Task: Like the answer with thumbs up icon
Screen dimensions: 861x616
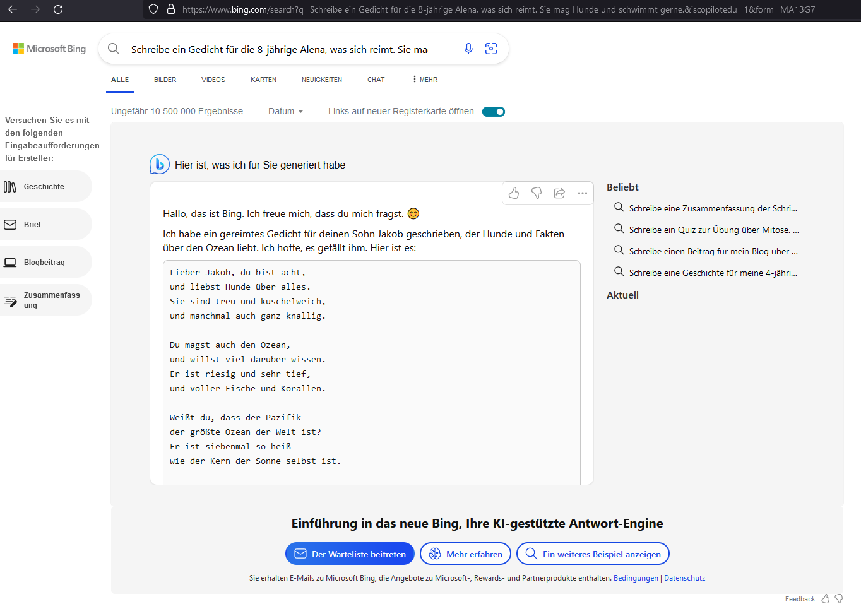Action: [514, 193]
